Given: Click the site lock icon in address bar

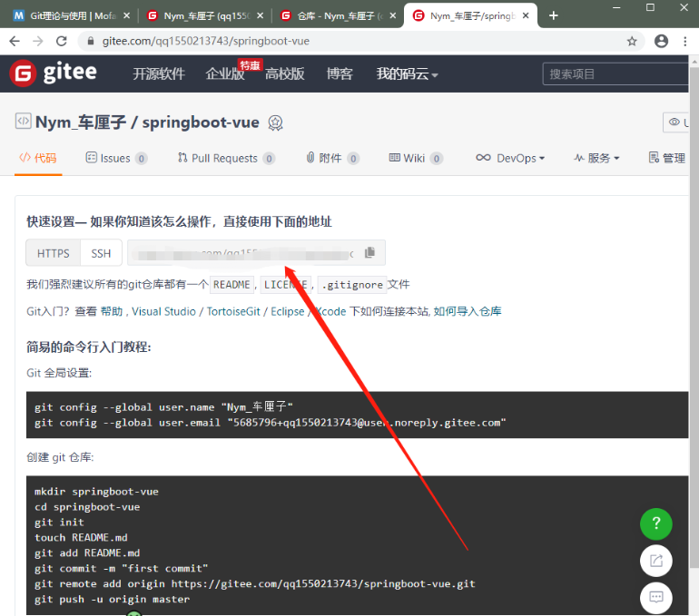Looking at the screenshot, I should click(91, 41).
